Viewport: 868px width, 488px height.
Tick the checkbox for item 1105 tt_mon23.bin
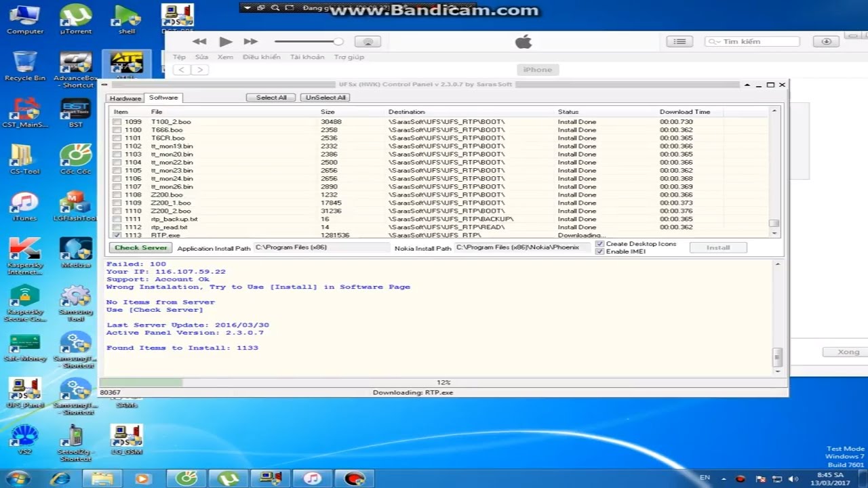(x=117, y=171)
